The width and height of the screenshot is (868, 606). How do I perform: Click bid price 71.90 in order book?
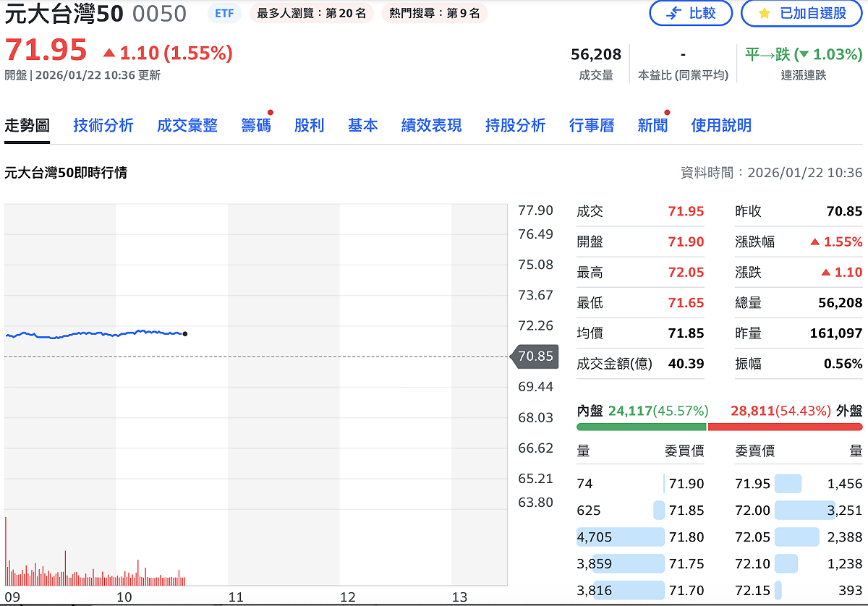click(x=686, y=484)
